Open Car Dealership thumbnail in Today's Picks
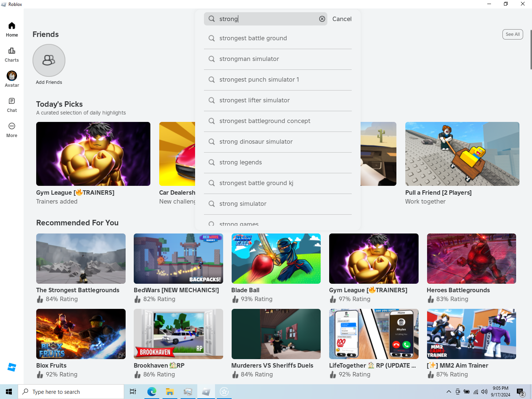Viewport: 532px width, 399px height. tap(177, 154)
